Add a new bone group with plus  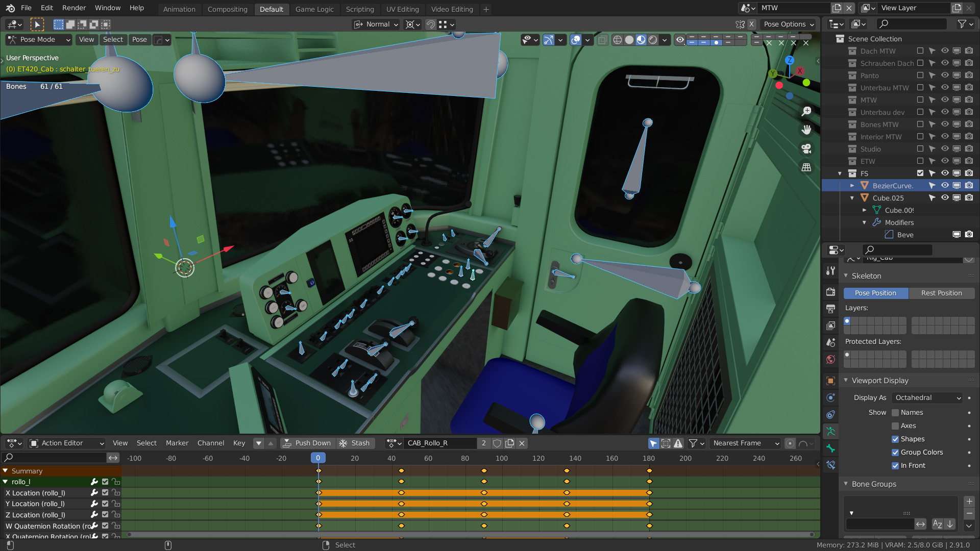pos(969,501)
